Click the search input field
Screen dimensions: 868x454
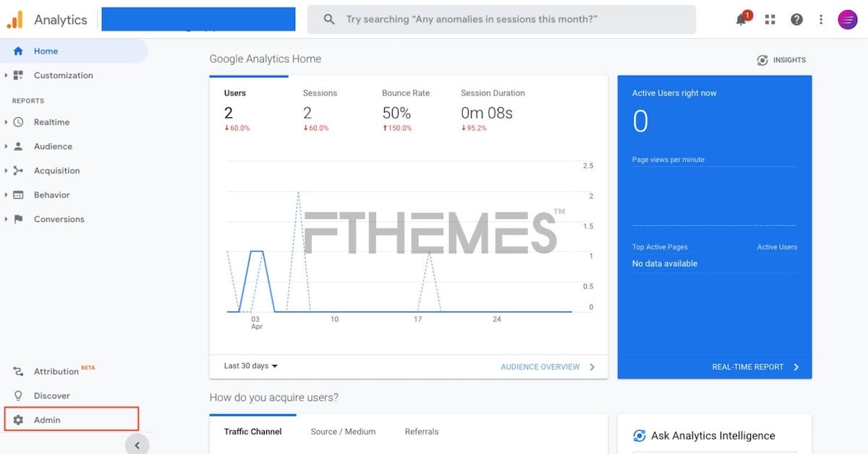pyautogui.click(x=501, y=20)
